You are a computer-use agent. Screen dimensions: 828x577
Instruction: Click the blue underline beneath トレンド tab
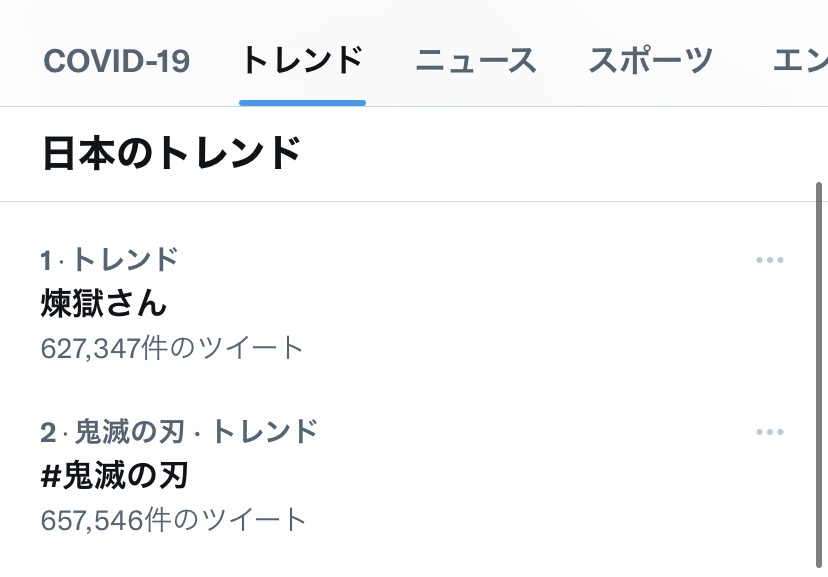point(302,103)
